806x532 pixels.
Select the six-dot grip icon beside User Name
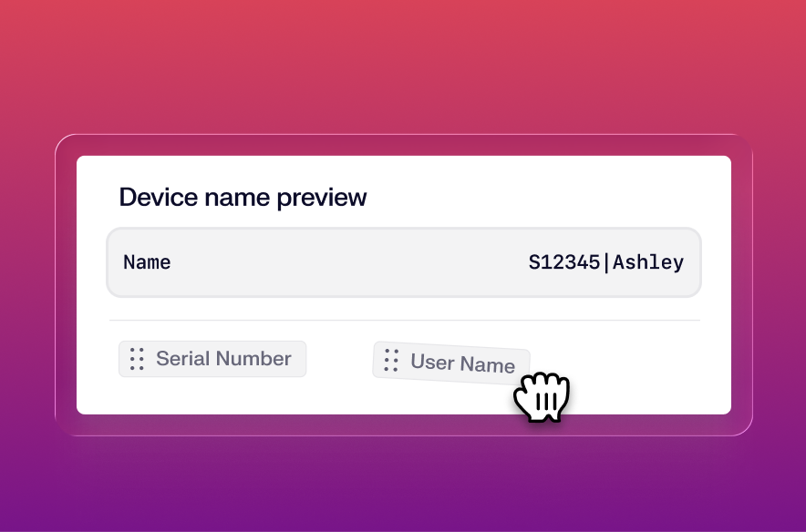pyautogui.click(x=391, y=361)
